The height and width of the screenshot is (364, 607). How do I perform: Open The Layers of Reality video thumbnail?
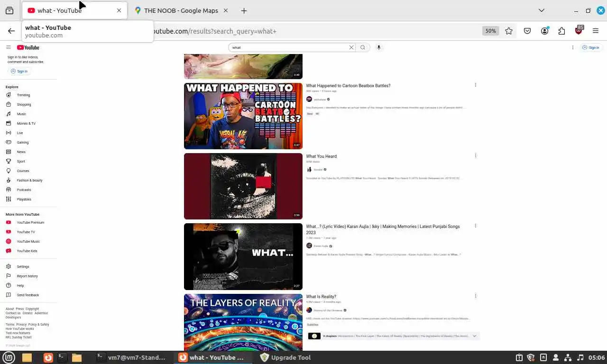click(x=243, y=322)
